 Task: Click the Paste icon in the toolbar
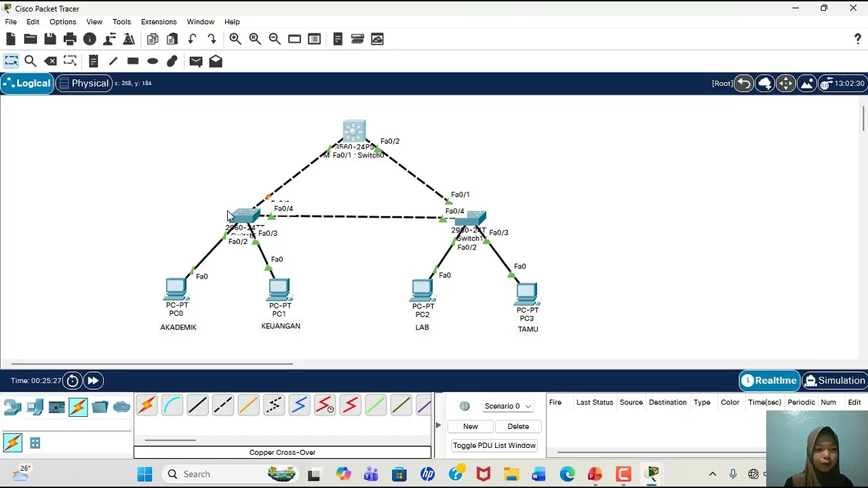point(172,39)
